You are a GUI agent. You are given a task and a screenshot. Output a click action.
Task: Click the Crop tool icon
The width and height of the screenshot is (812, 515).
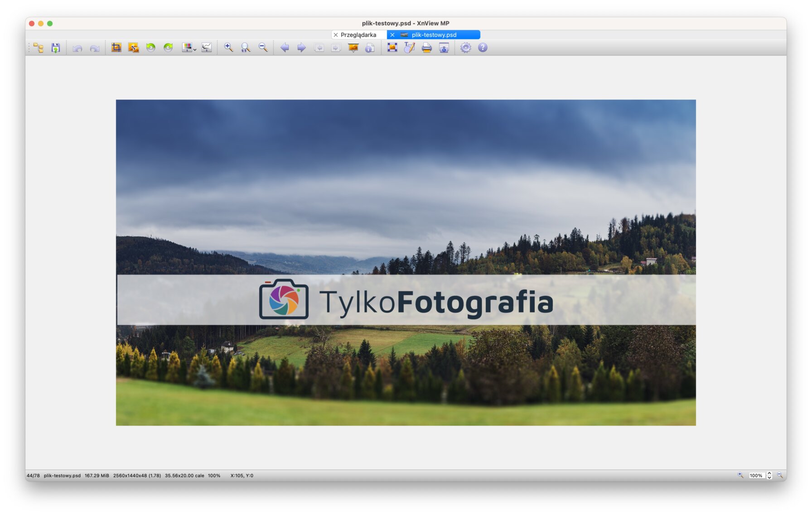pos(116,48)
